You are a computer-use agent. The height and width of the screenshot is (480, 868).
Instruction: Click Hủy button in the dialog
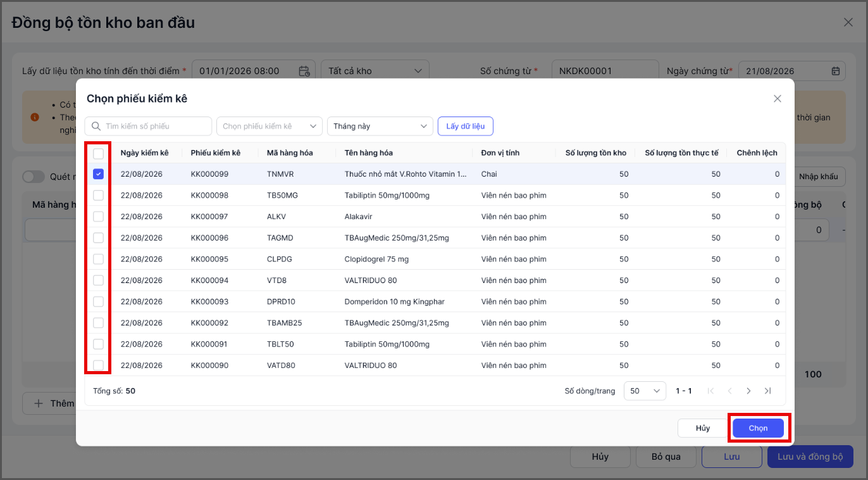[x=703, y=428]
